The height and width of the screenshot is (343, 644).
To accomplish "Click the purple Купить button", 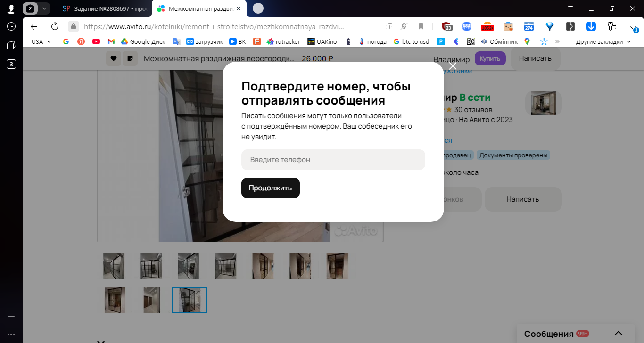I will click(x=490, y=58).
